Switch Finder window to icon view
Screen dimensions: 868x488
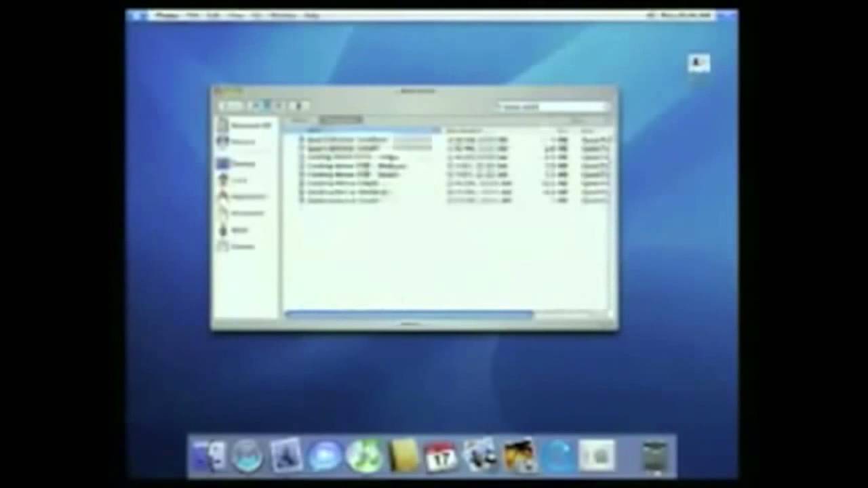pyautogui.click(x=254, y=106)
